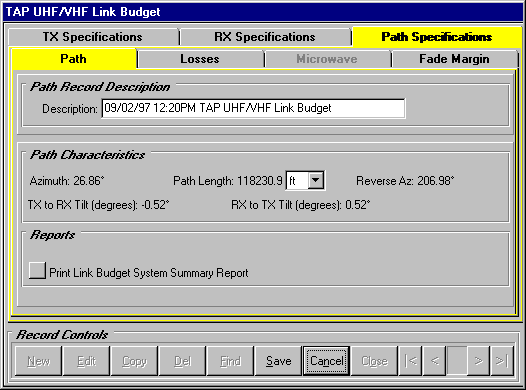
Task: Click the Find record button
Action: pyautogui.click(x=230, y=361)
